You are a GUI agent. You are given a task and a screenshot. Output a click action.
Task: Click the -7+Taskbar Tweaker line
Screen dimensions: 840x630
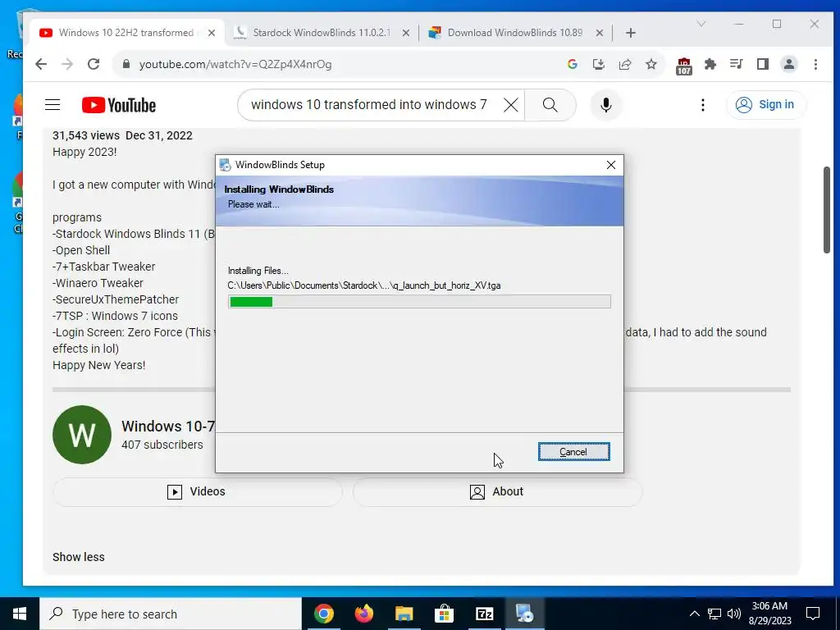[x=104, y=267]
